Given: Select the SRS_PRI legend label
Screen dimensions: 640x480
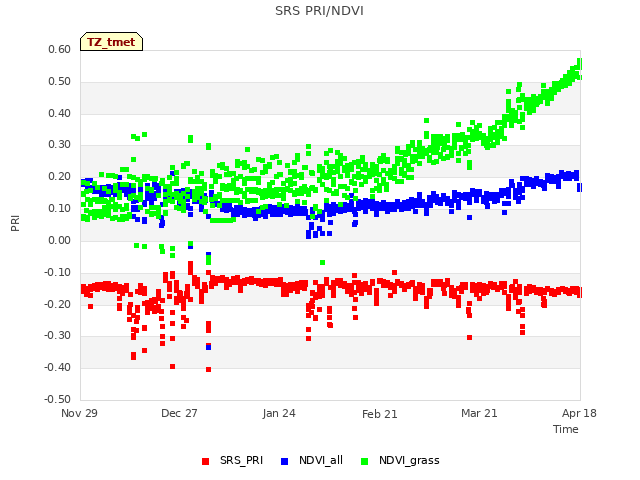Looking at the screenshot, I should [x=241, y=460].
